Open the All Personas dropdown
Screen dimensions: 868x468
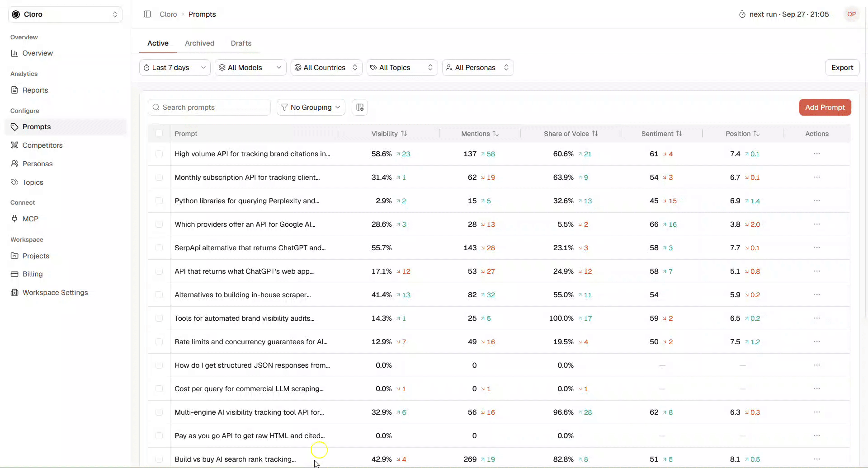point(478,67)
